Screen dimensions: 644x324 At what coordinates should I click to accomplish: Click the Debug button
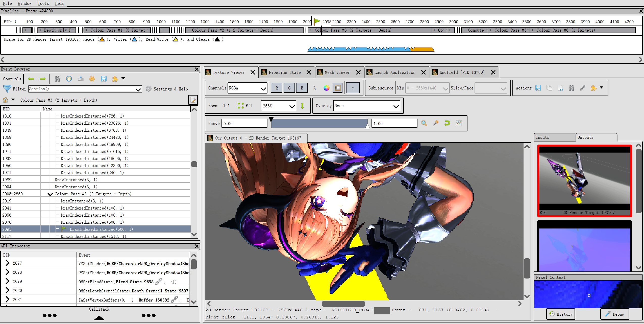(615, 314)
